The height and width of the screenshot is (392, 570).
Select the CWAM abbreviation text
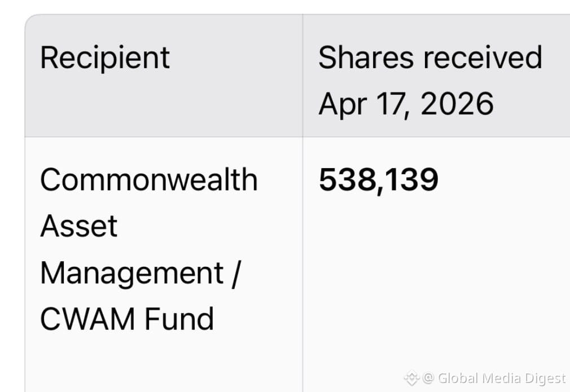coord(87,319)
